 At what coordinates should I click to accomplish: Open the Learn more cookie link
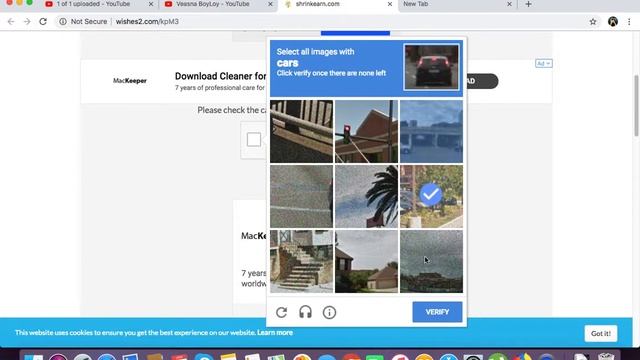coord(275,332)
